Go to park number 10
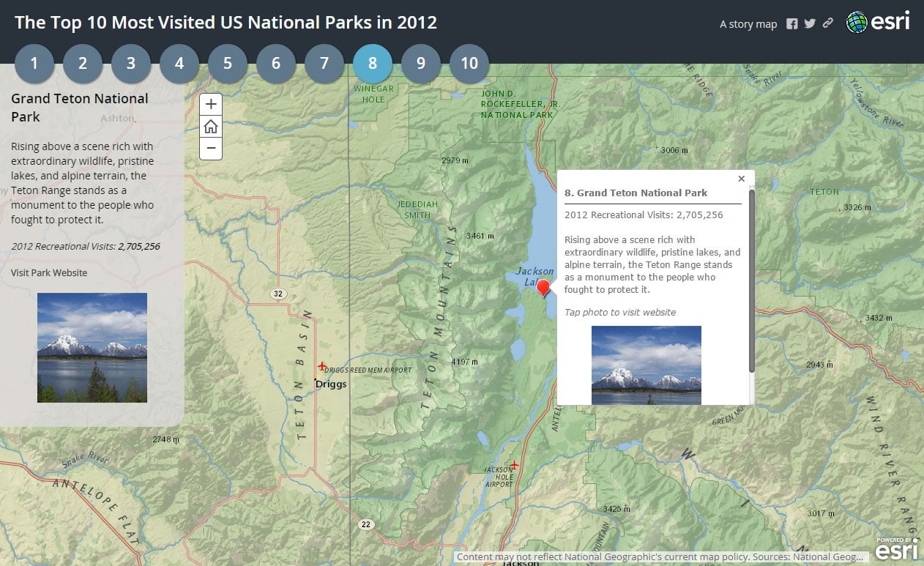Viewport: 924px width, 566px height. 469,64
